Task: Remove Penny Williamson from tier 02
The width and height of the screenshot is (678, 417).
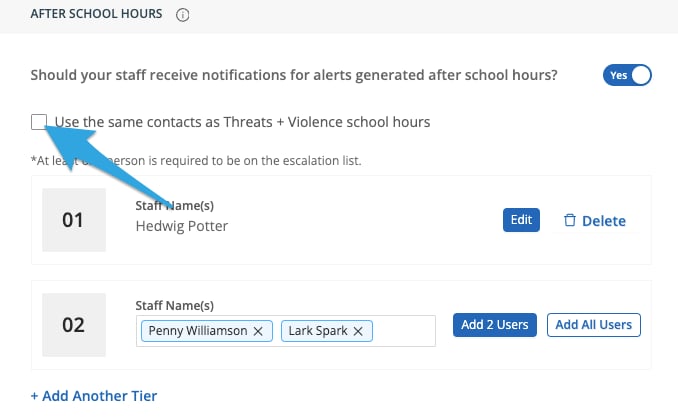Action: (x=258, y=331)
